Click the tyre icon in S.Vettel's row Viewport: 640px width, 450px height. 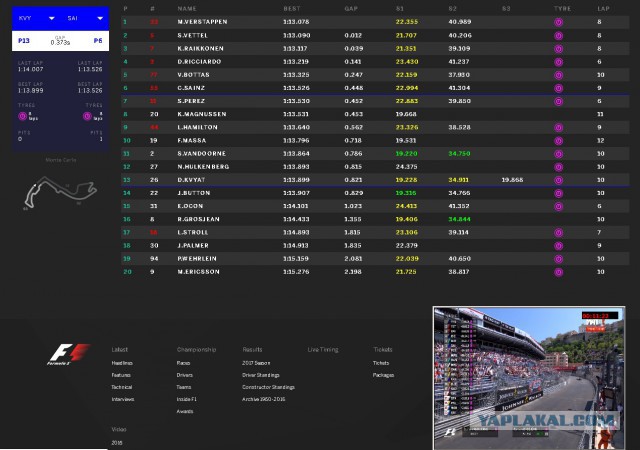tap(558, 36)
